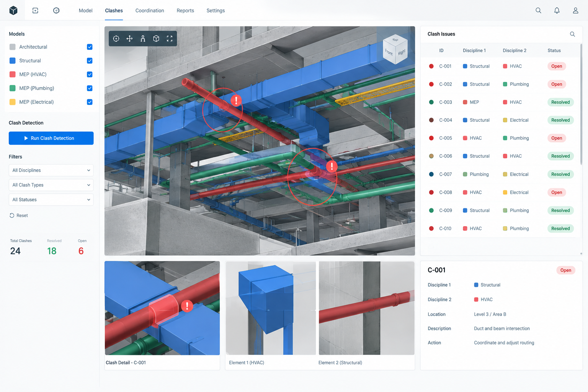Click the cube app logo icon

click(x=13, y=10)
